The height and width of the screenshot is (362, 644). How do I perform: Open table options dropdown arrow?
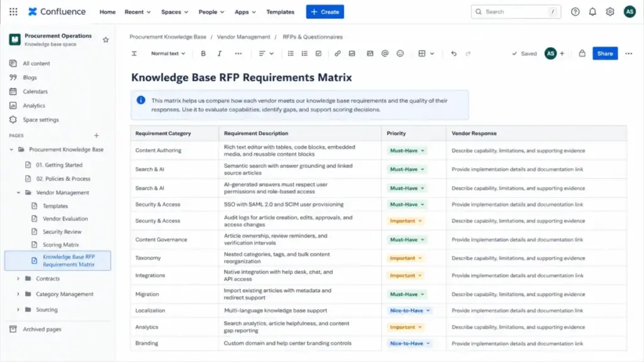click(x=432, y=53)
